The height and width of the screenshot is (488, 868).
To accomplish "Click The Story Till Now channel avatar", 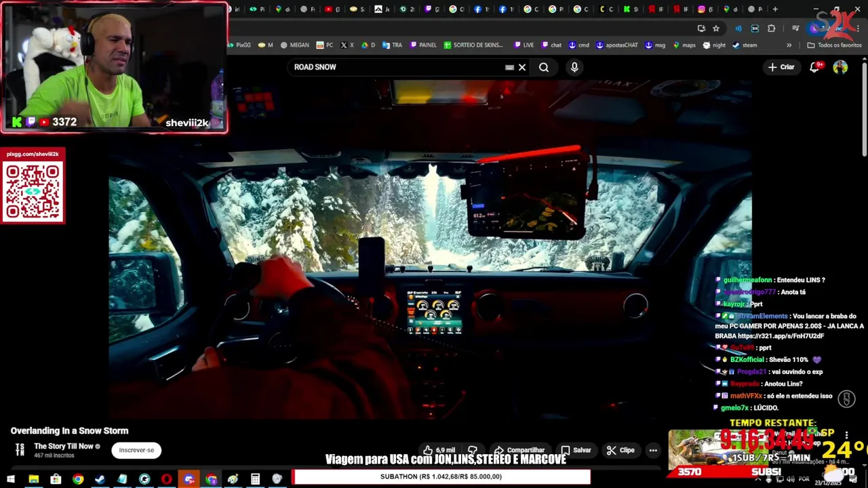I will coord(20,449).
